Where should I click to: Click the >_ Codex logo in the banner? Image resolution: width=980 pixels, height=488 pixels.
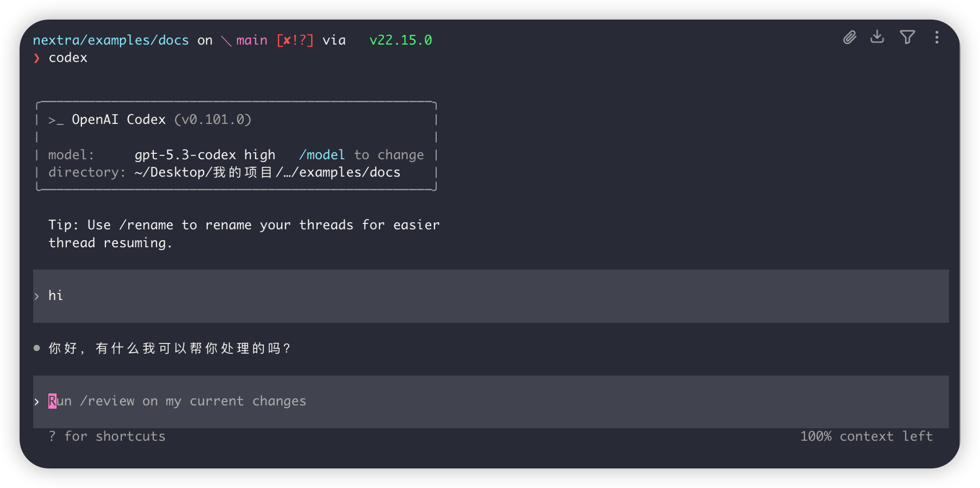[55, 120]
